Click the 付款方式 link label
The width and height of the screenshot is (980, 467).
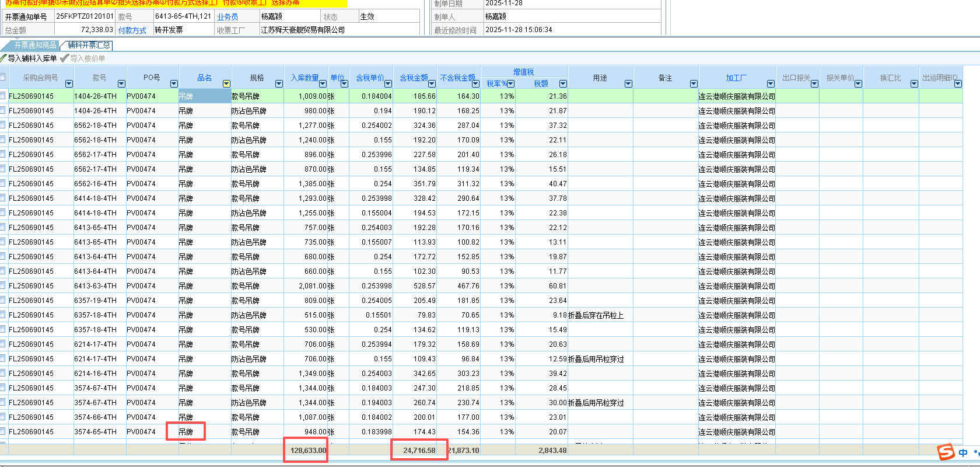click(x=132, y=30)
